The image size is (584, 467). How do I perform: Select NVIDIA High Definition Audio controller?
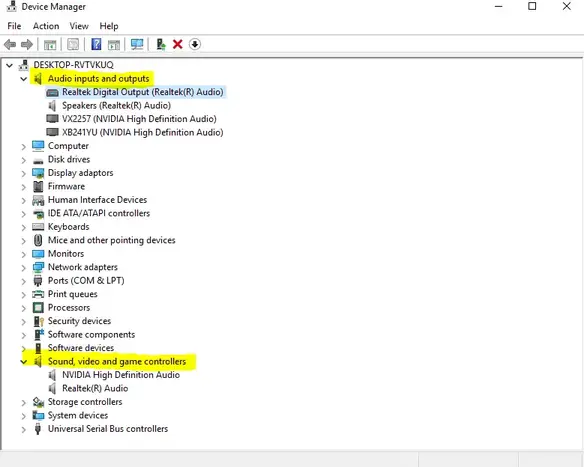[x=121, y=375]
